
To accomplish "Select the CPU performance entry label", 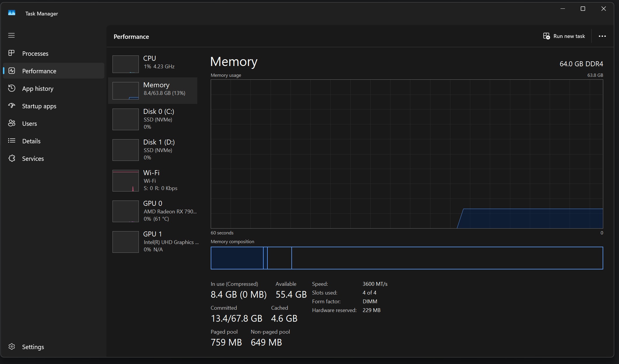I will pyautogui.click(x=150, y=58).
